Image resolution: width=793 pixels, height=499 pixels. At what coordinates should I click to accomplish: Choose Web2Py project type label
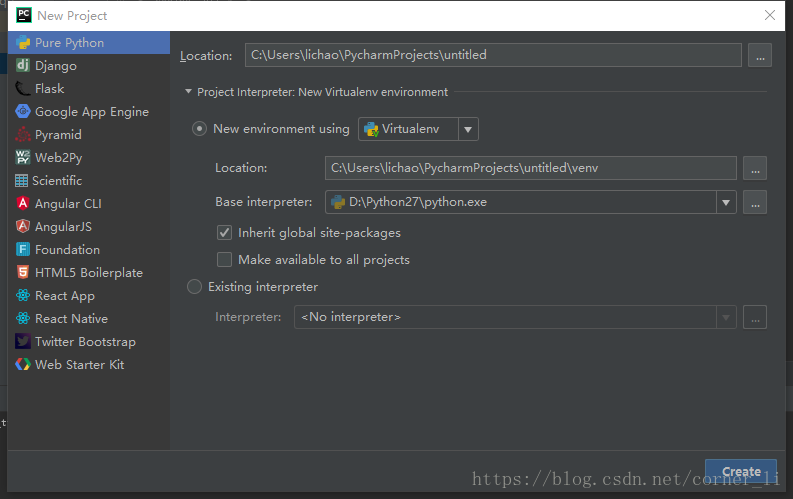(x=59, y=158)
